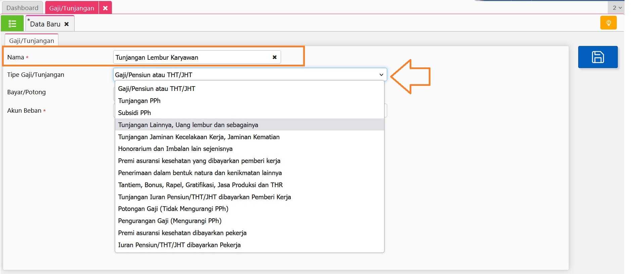This screenshot has height=274, width=644.
Task: Expand the tab counter dropdown showing 2
Action: click(x=617, y=8)
